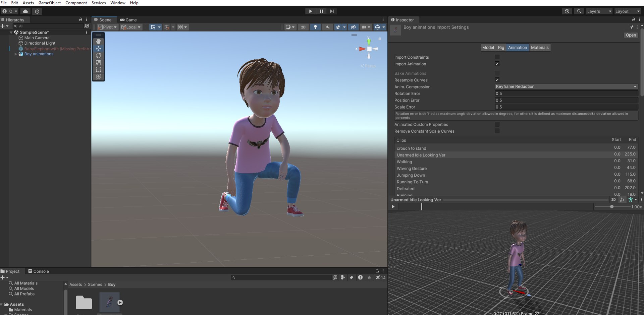Collapse SampleScene in Hierarchy
The height and width of the screenshot is (315, 644).
[x=11, y=33]
